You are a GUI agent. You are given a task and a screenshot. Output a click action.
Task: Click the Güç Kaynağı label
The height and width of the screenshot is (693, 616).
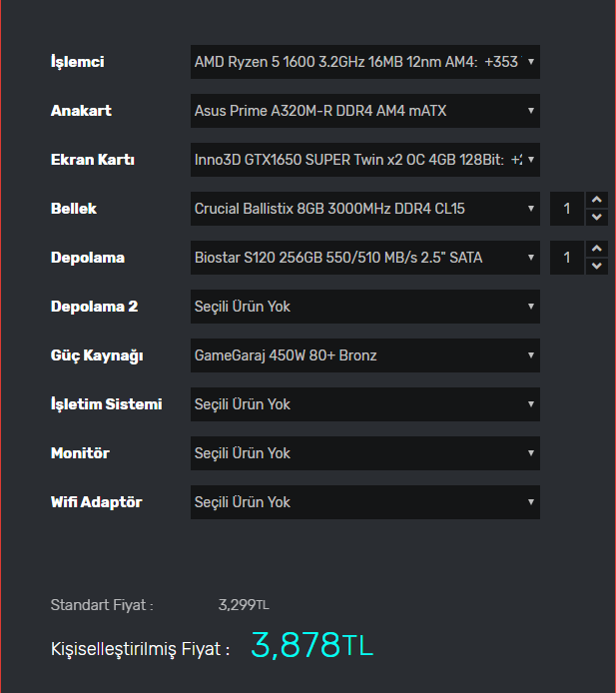pyautogui.click(x=97, y=356)
